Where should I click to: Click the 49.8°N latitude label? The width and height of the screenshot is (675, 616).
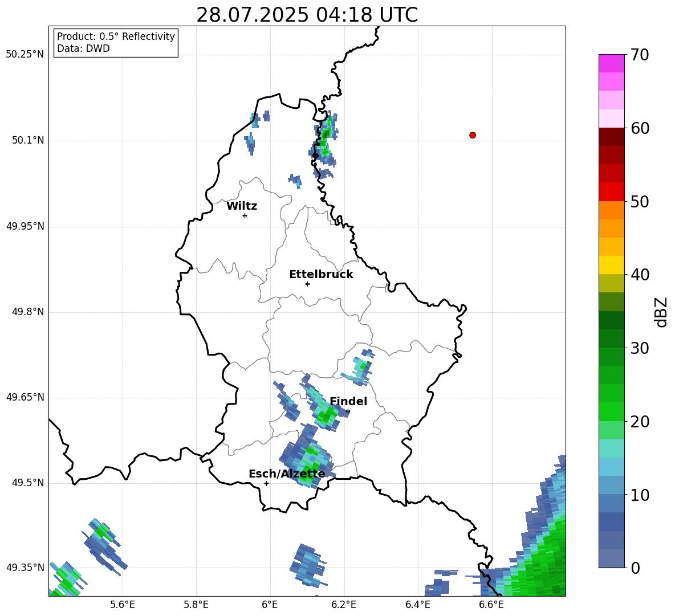28,312
